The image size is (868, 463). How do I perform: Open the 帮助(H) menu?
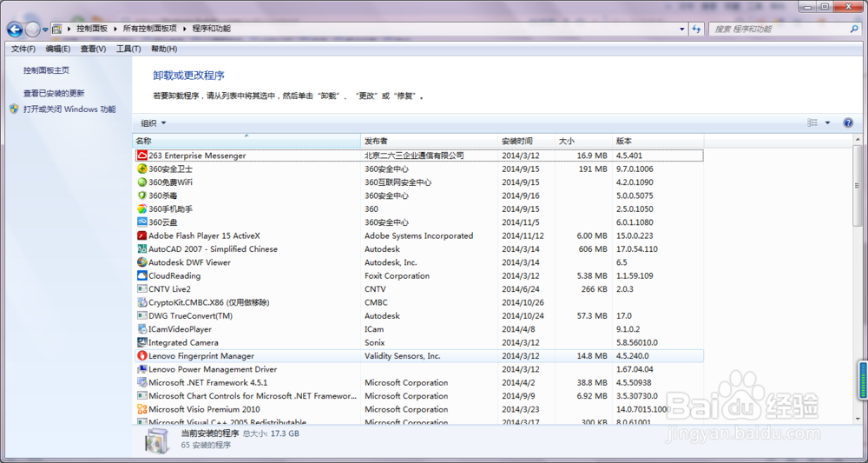point(164,49)
